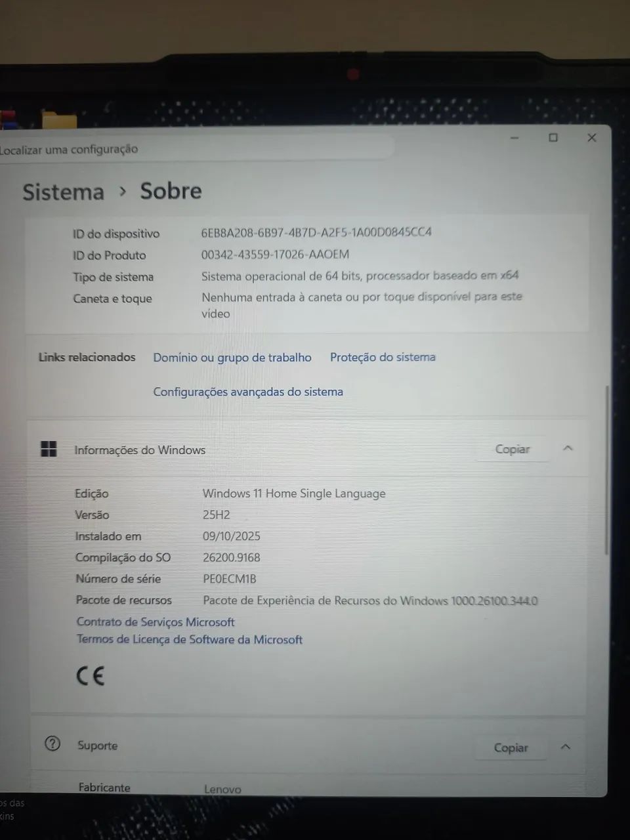The height and width of the screenshot is (840, 630).
Task: Collapse the Informações do Windows section
Action: pyautogui.click(x=568, y=448)
